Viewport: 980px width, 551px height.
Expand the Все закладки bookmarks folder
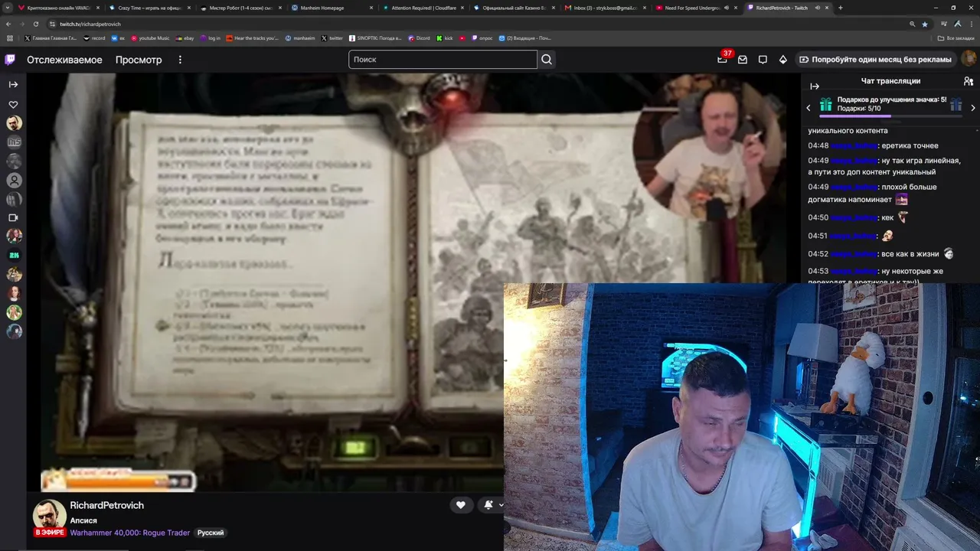tap(957, 37)
